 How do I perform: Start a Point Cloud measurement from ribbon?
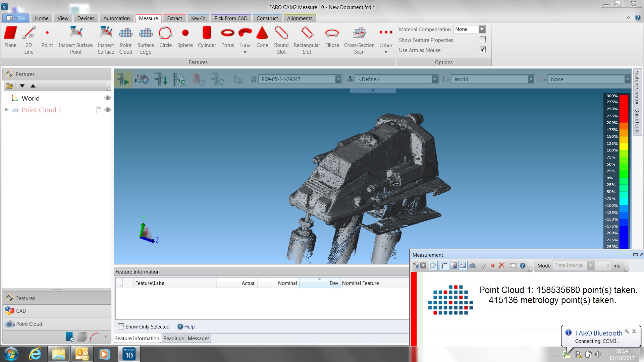point(126,40)
